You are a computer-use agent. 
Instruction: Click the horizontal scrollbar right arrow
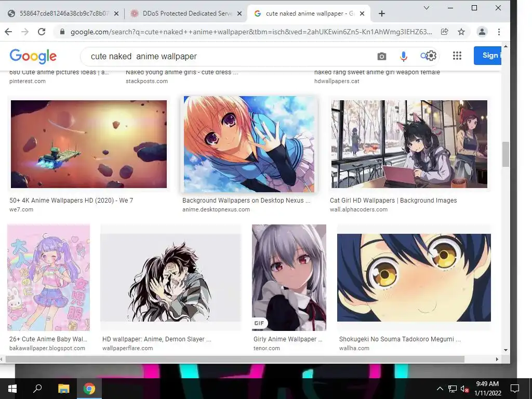tap(497, 359)
